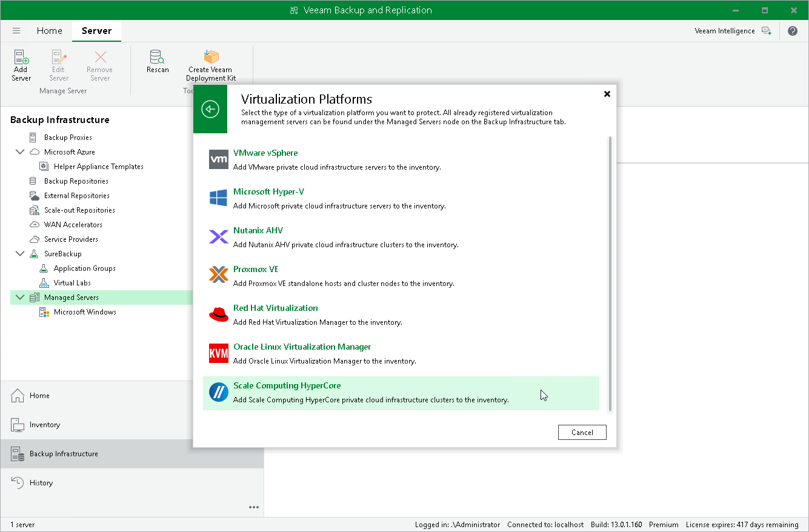The height and width of the screenshot is (532, 809).
Task: Select Backup Proxies in the tree
Action: tap(68, 138)
